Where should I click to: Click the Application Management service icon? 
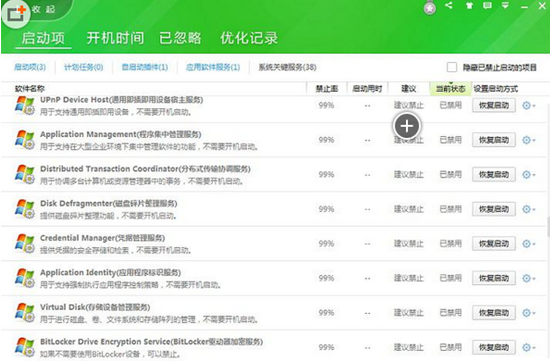(25, 140)
